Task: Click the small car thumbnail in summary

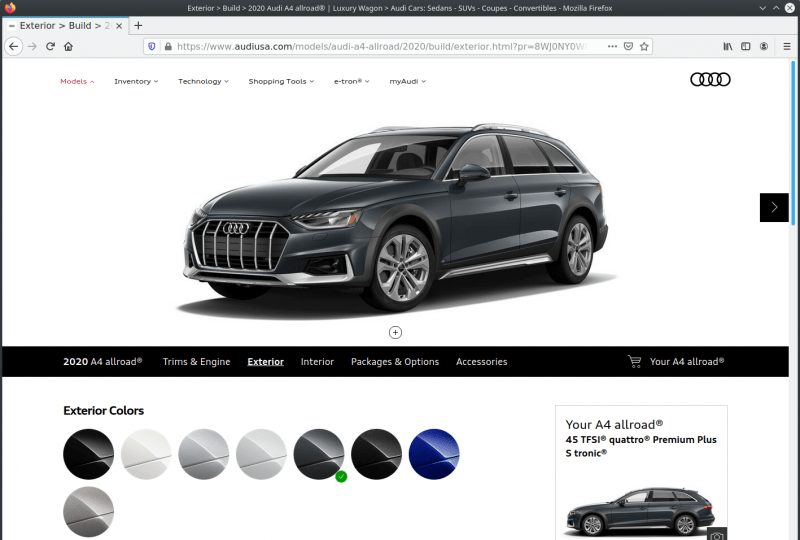Action: tap(641, 512)
